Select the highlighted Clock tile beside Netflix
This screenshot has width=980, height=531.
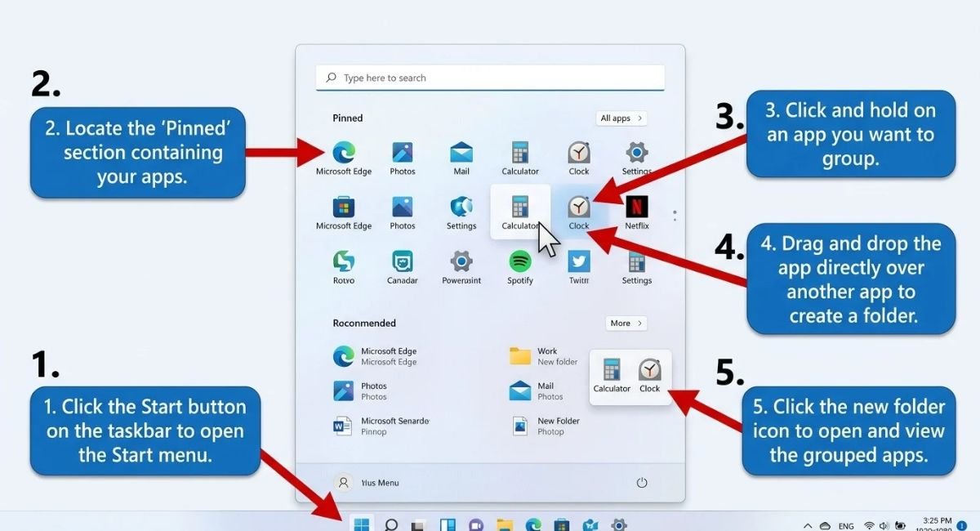(579, 212)
